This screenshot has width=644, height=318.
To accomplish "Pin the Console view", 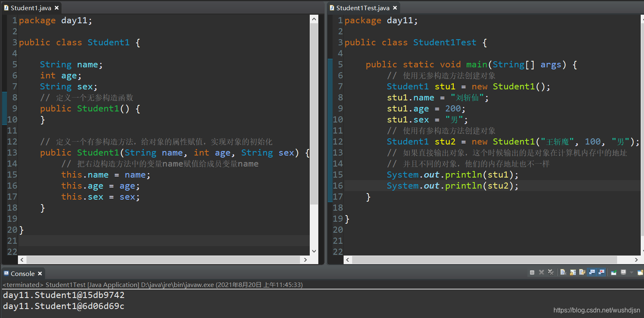I will tap(614, 272).
